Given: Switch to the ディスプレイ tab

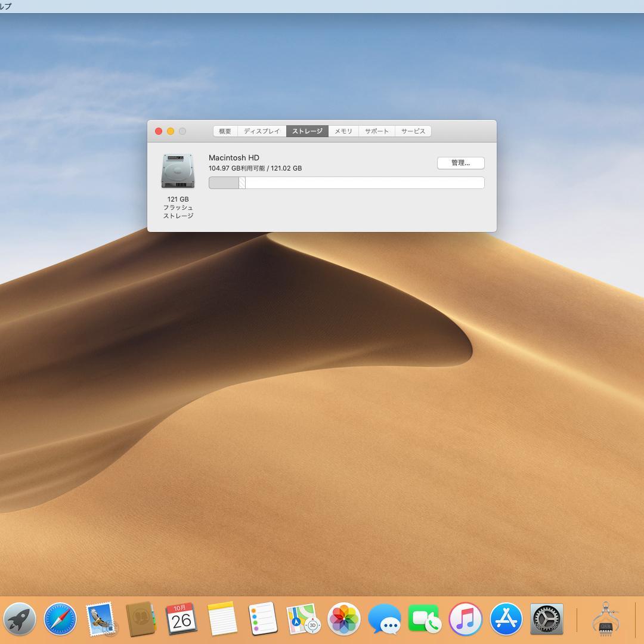Looking at the screenshot, I should pyautogui.click(x=262, y=131).
